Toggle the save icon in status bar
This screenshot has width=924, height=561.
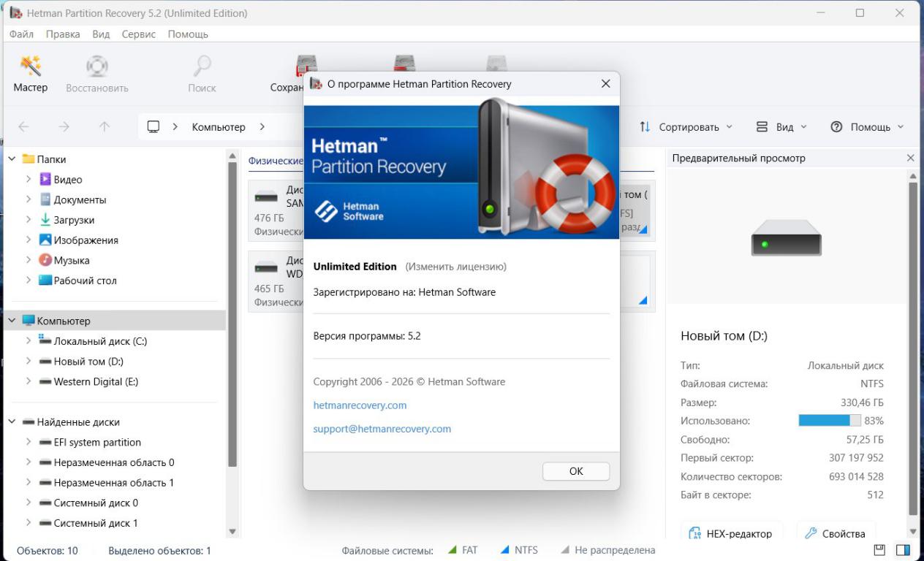pyautogui.click(x=880, y=550)
